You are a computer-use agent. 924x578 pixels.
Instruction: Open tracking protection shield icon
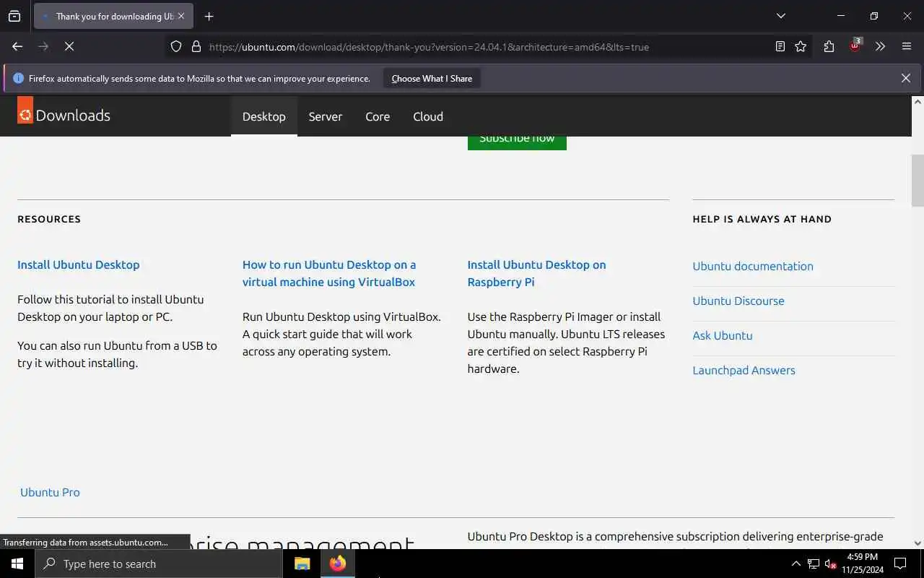point(176,46)
